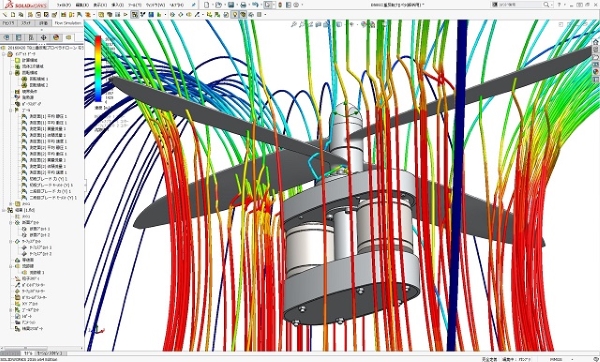Click the velocity color legend bar

(x=98, y=69)
